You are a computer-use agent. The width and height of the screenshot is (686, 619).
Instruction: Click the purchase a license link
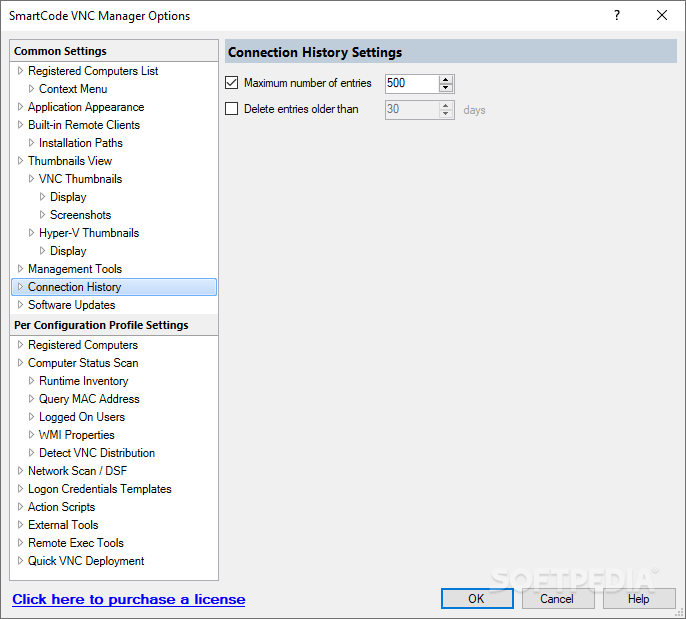click(x=129, y=599)
